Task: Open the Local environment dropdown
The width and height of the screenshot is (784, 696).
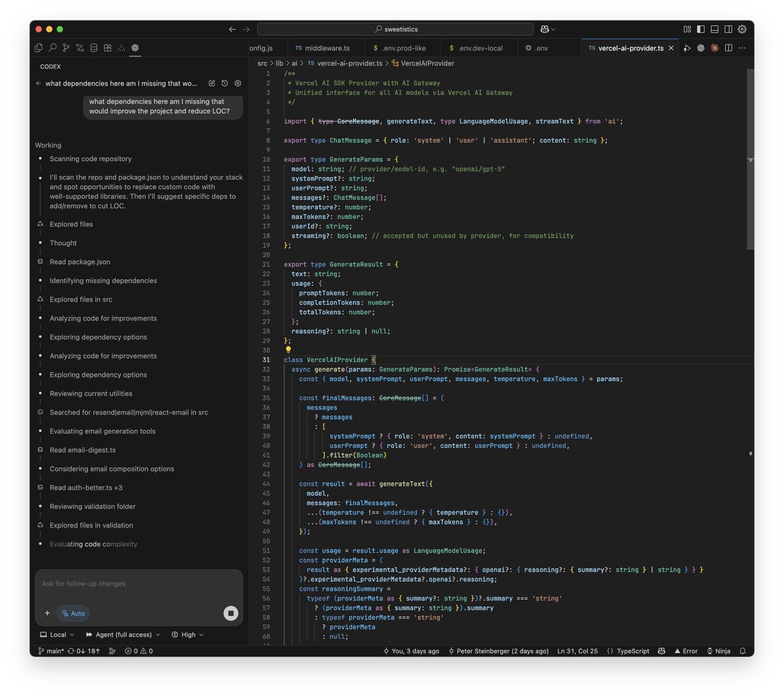Action: (57, 635)
